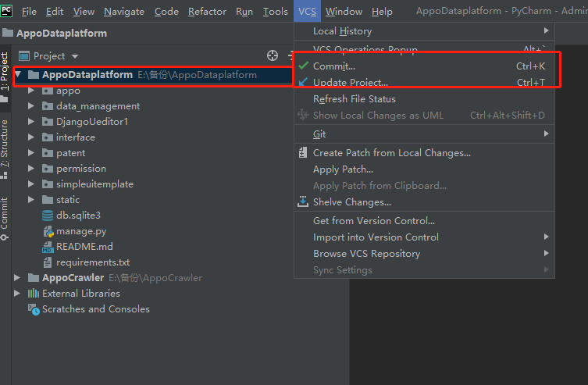The height and width of the screenshot is (385, 588).
Task: Select Shelve Changes... entry
Action: [424, 202]
